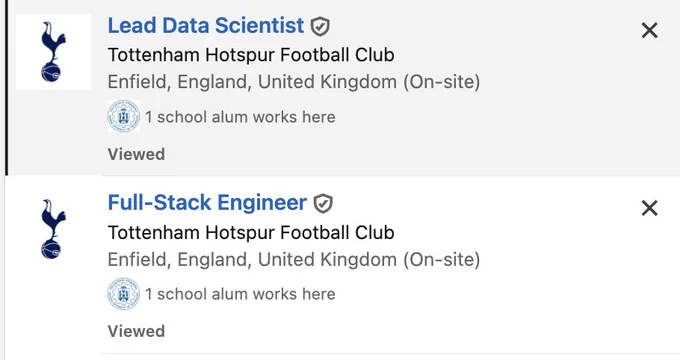Click '1 school alum works here' in second card

[x=240, y=294]
